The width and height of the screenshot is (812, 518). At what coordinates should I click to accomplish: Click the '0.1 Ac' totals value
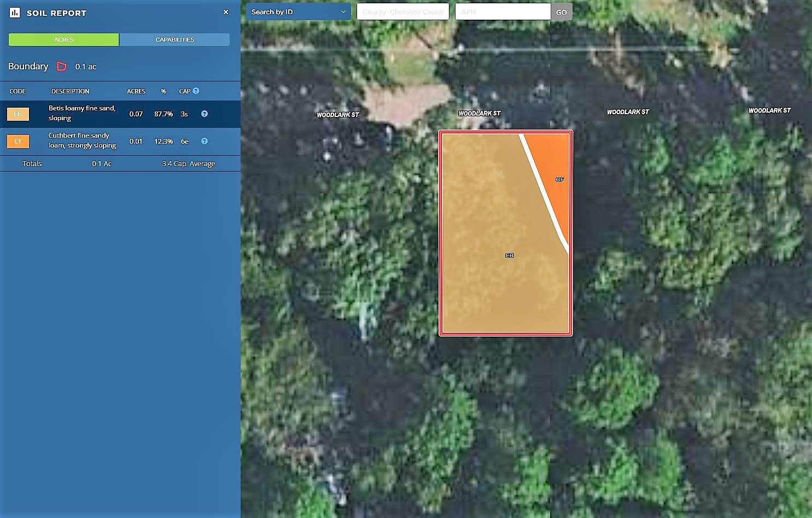[x=102, y=163]
